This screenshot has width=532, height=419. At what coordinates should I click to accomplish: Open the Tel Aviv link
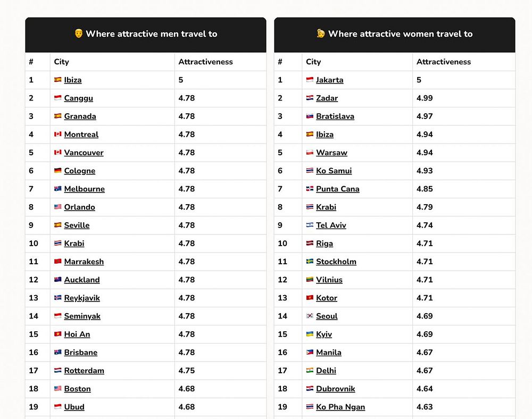(331, 225)
